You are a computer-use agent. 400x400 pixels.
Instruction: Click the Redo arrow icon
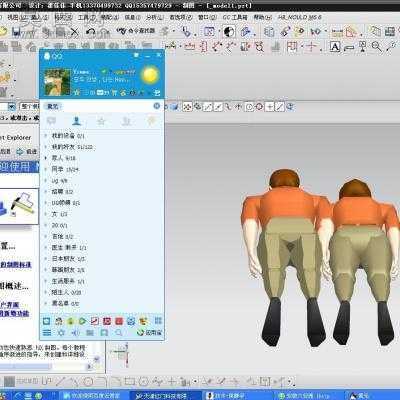pos(104,32)
